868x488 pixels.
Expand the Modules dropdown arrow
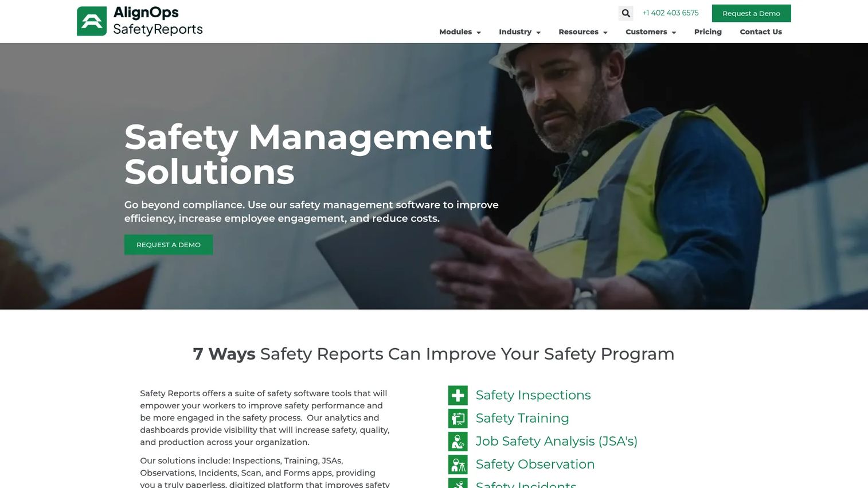(479, 33)
